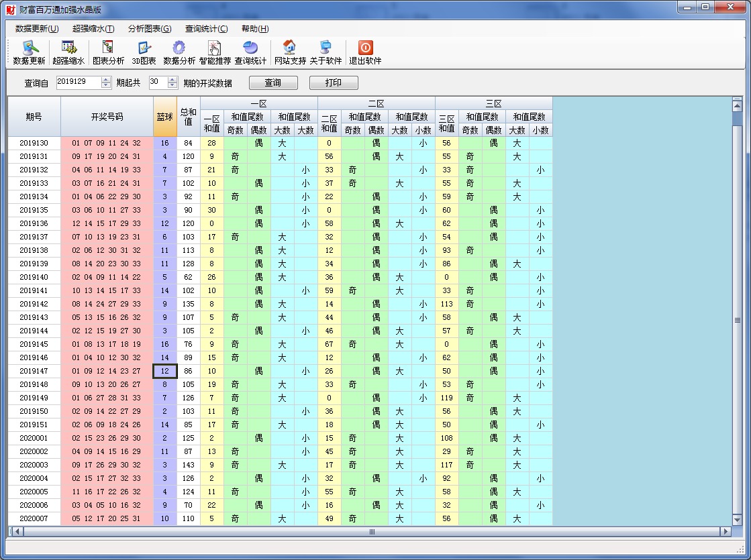Click the 数据更新 toolbar icon
Screen dimensions: 751x560
pyautogui.click(x=29, y=52)
